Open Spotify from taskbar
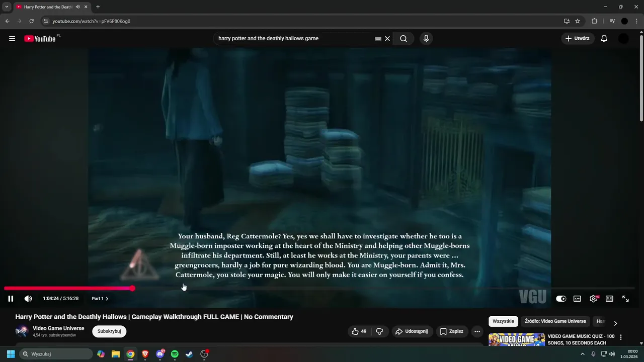644x362 pixels. click(175, 354)
